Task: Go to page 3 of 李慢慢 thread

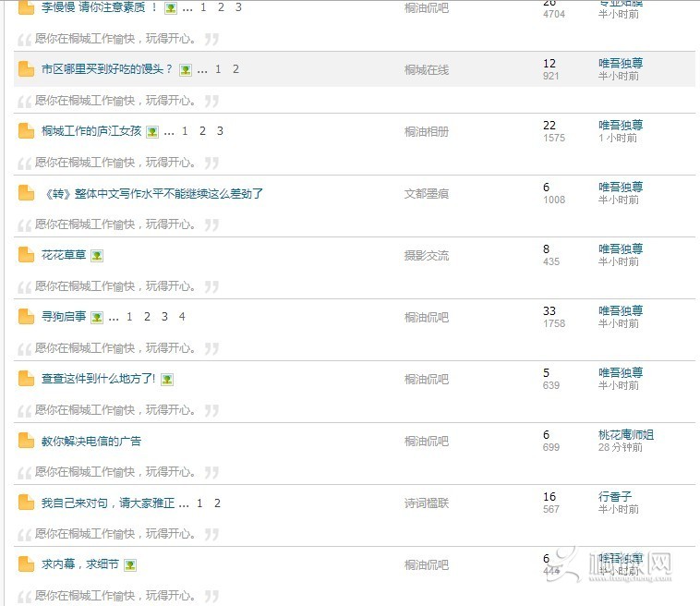Action: (x=238, y=7)
